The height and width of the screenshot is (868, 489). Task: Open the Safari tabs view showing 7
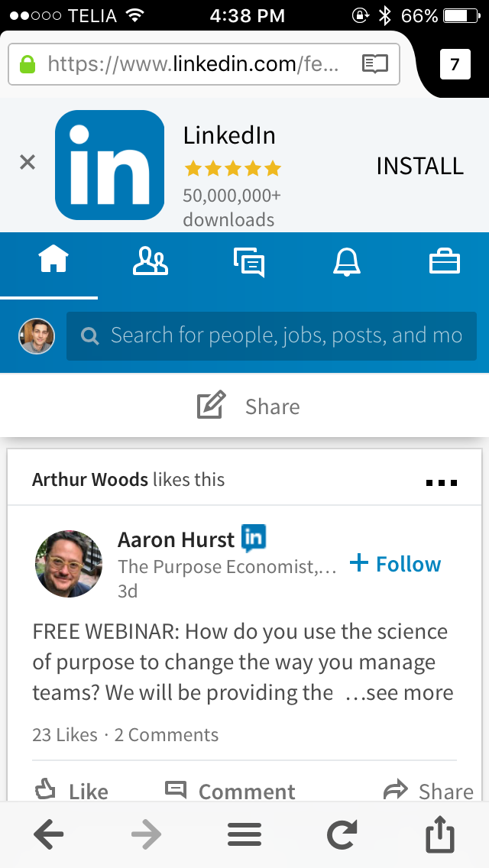[x=455, y=64]
